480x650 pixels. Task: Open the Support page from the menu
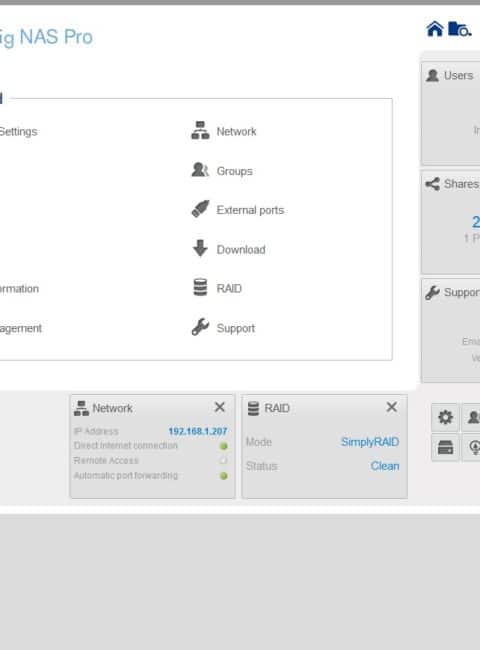(223, 328)
